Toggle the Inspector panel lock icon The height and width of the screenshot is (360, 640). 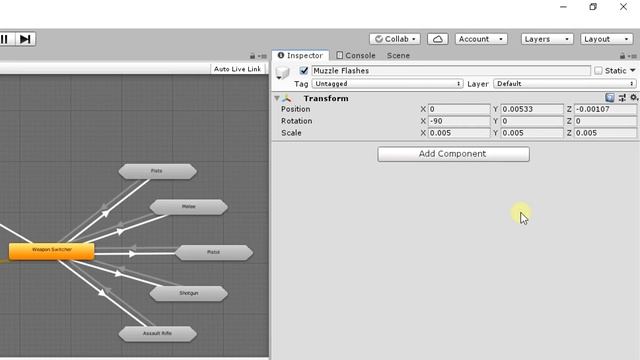click(x=622, y=56)
